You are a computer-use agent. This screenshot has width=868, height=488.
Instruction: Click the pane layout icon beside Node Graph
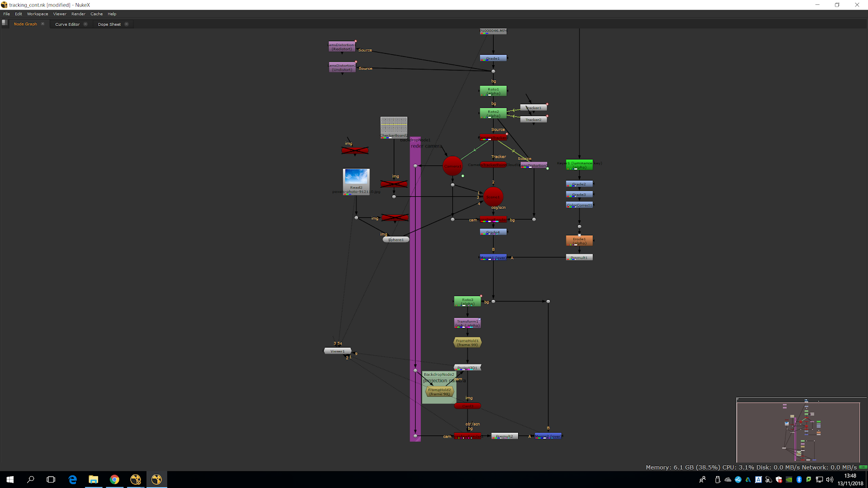click(5, 23)
